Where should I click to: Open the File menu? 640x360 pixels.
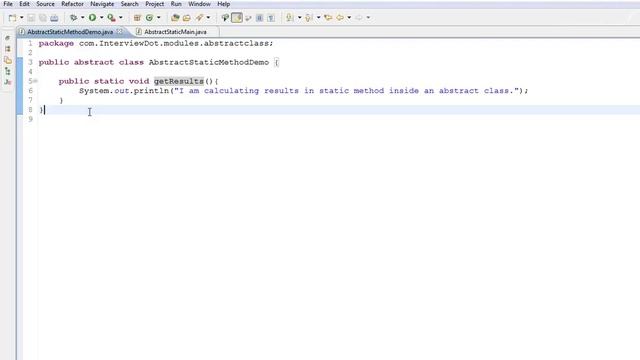[x=8, y=4]
